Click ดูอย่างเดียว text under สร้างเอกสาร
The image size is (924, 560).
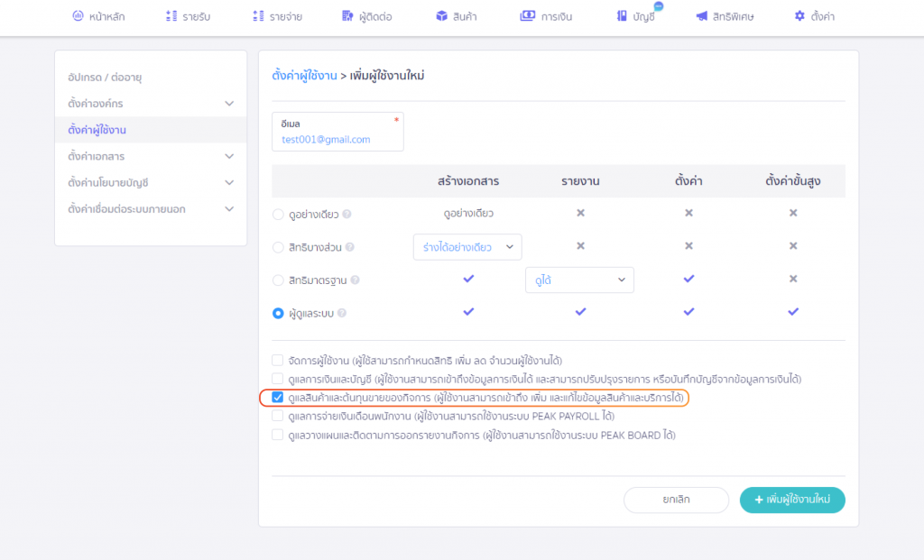click(x=468, y=213)
